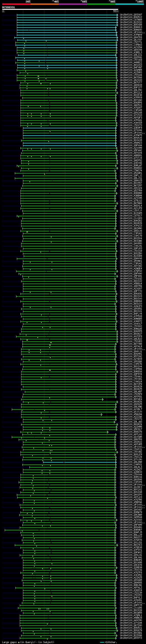Viewport: 146px width, 644px height.
Task: Click the orange ~40% identity legend segment
Action: pyautogui.click(x=45, y=4)
